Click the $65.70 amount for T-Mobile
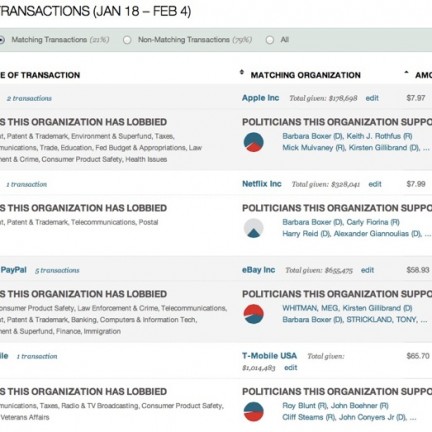The image size is (432, 432). pos(418,356)
